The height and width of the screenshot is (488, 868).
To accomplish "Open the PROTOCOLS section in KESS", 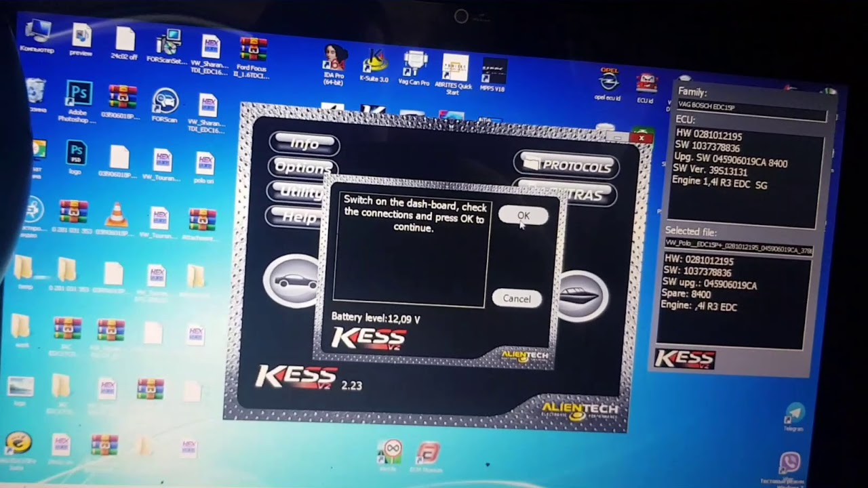I will click(x=566, y=165).
